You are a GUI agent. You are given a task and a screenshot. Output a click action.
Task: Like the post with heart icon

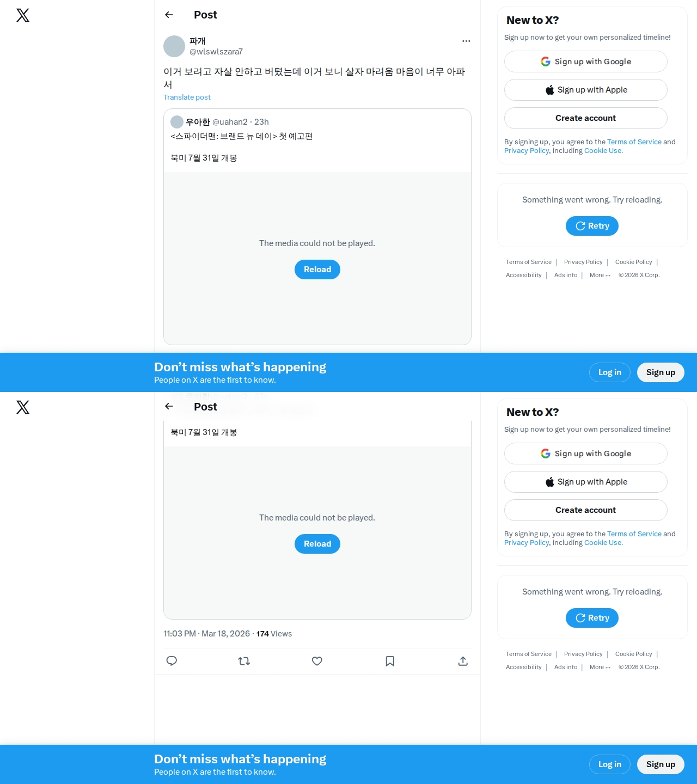coord(317,661)
